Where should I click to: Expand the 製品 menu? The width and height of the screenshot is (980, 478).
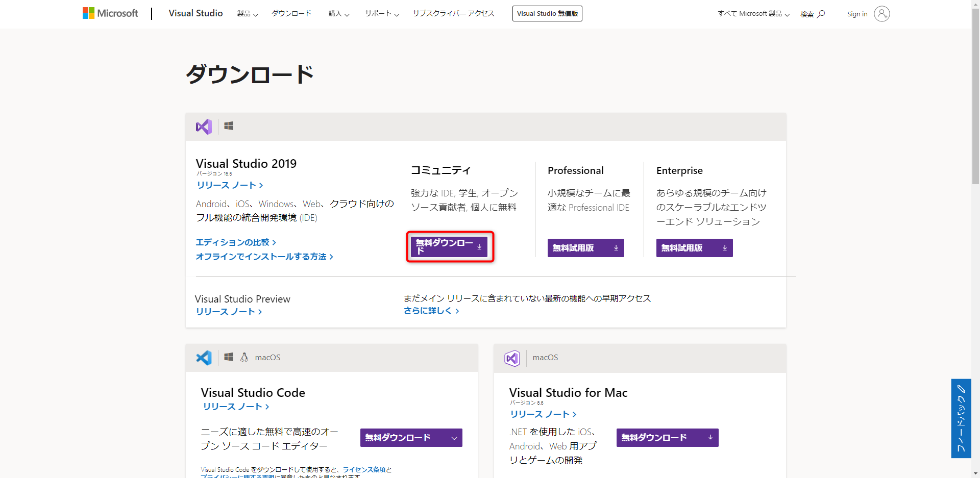pyautogui.click(x=248, y=14)
